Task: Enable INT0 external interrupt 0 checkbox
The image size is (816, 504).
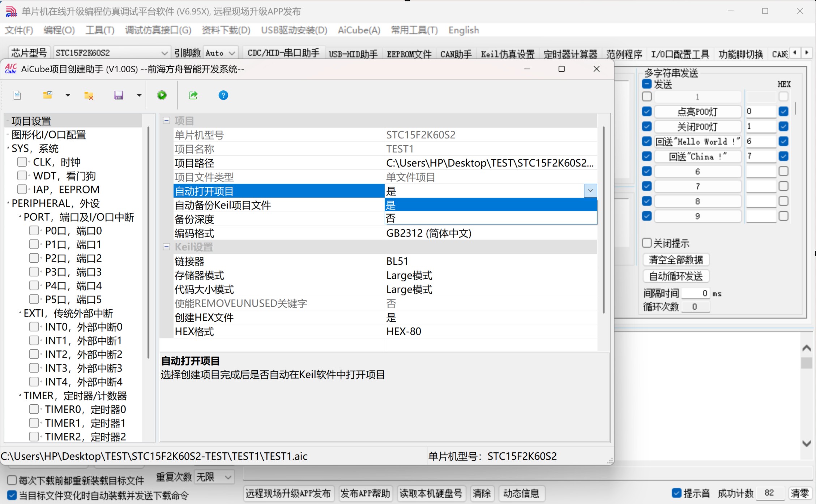Action: (34, 327)
